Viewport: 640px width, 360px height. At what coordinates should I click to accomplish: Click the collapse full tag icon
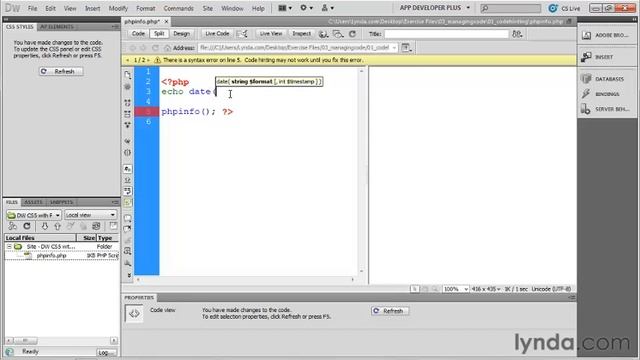(x=127, y=102)
